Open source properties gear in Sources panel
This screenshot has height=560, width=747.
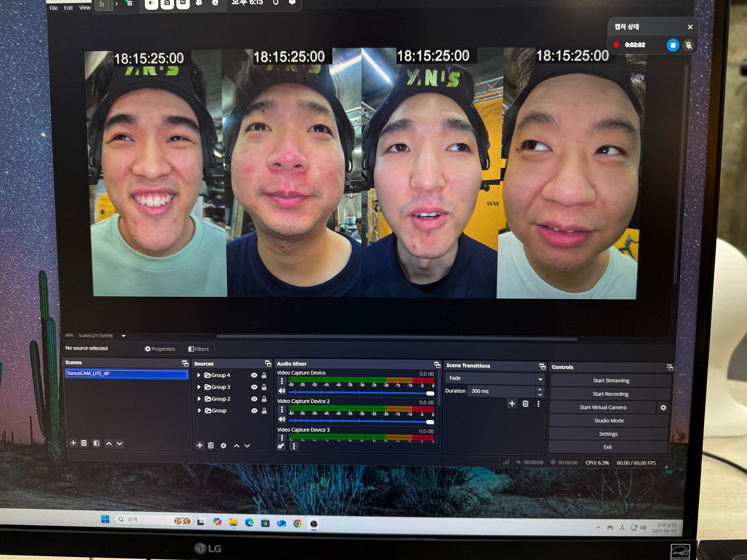[x=223, y=446]
